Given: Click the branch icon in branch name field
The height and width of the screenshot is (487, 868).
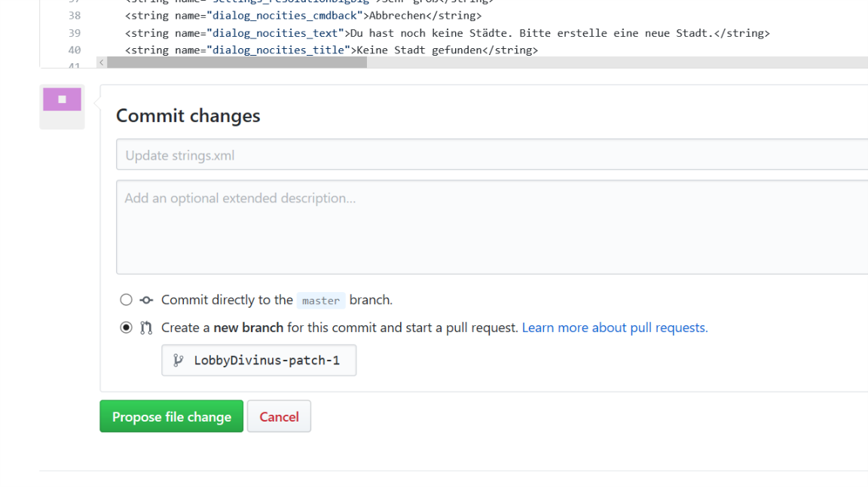Looking at the screenshot, I should pos(179,361).
